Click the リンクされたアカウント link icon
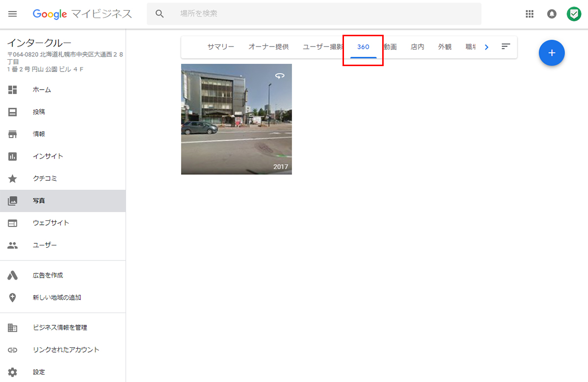Screen dimensions: 588x382 click(x=13, y=350)
